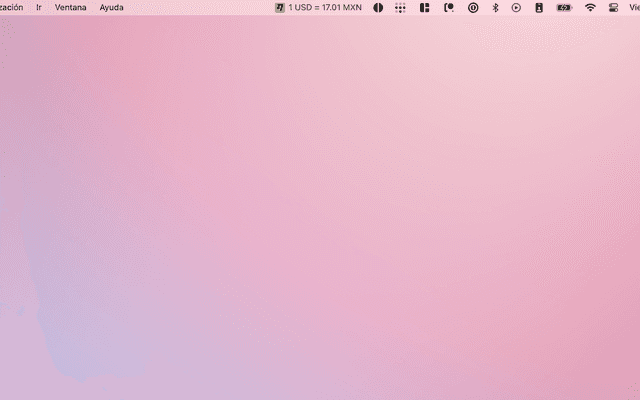
Task: Show the battery charging status menu
Action: 564,7
